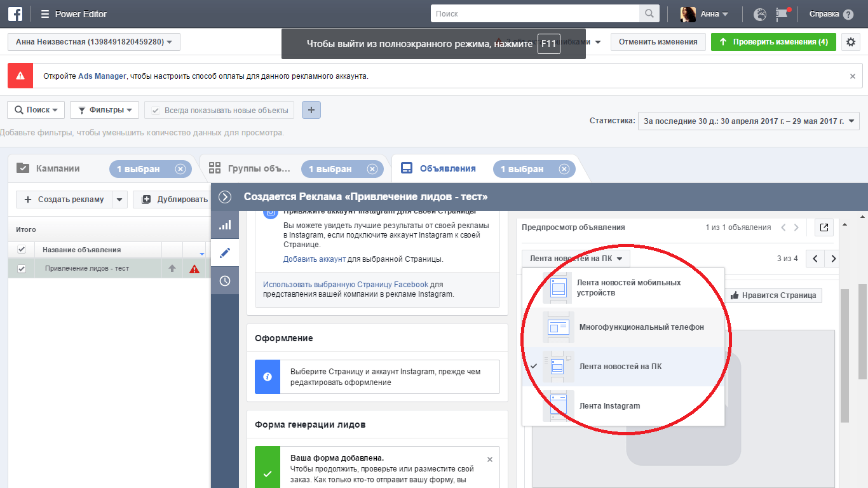The width and height of the screenshot is (868, 488).
Task: Open the ad account selector dropdown
Action: pyautogui.click(x=94, y=42)
